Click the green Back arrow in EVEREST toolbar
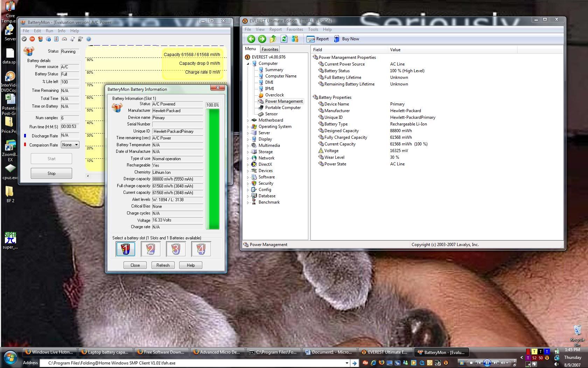Viewport: 588px width, 368px height. click(251, 39)
